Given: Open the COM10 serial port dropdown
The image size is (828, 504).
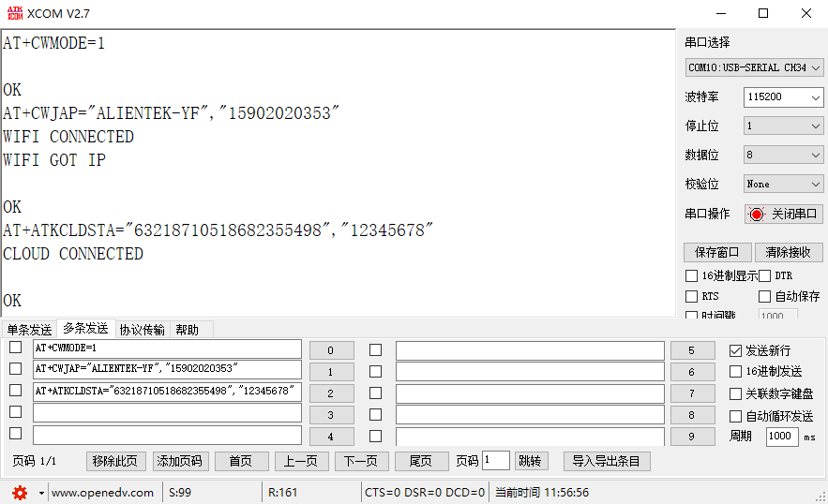Looking at the screenshot, I should click(754, 67).
